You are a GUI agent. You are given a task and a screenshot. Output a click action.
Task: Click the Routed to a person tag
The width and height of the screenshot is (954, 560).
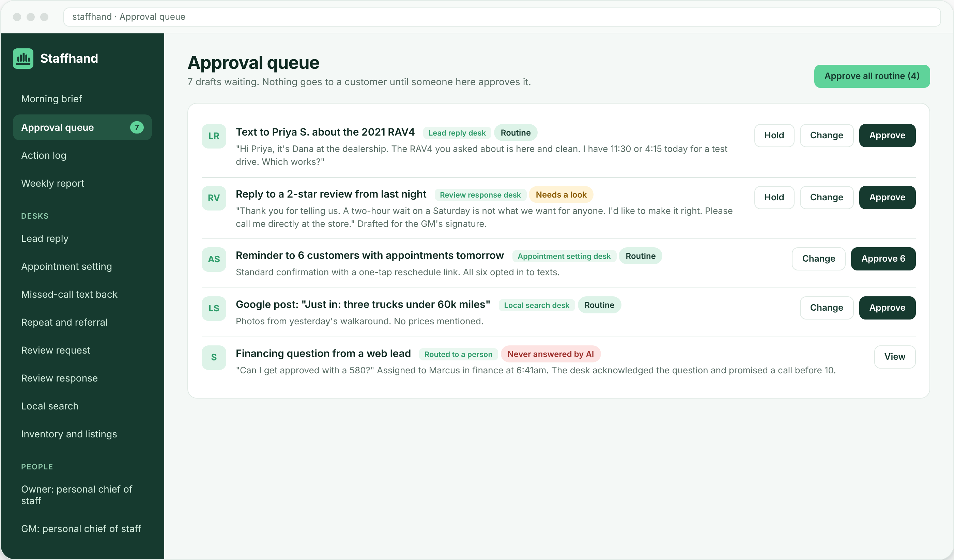(x=458, y=355)
